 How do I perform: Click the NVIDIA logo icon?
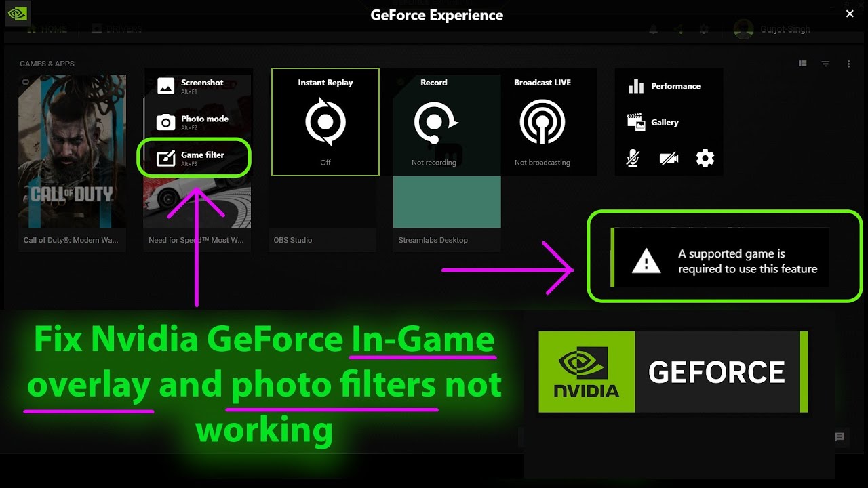point(16,14)
